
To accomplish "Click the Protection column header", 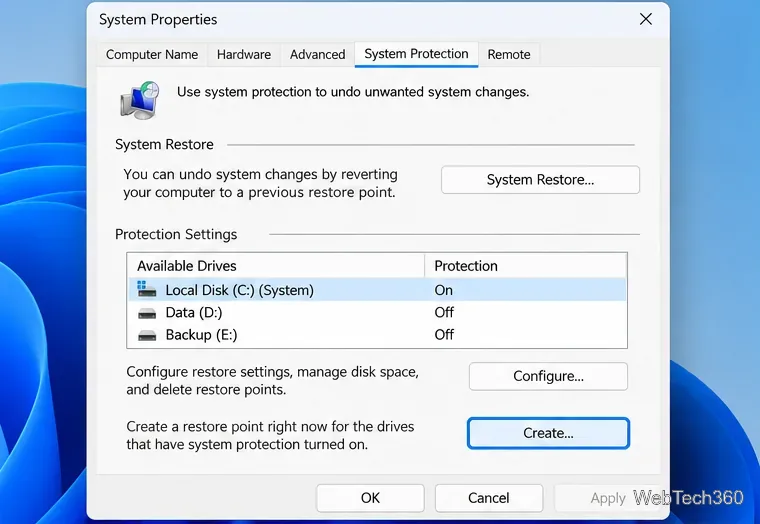I will click(x=525, y=266).
